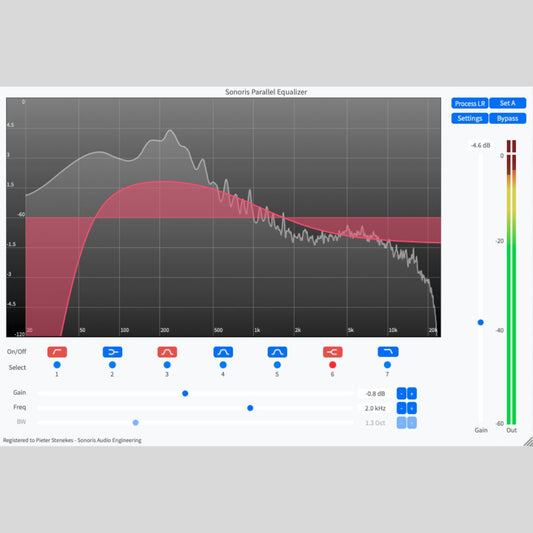Click the -4.6 dB output gain value
The height and width of the screenshot is (533, 533).
pos(481,145)
